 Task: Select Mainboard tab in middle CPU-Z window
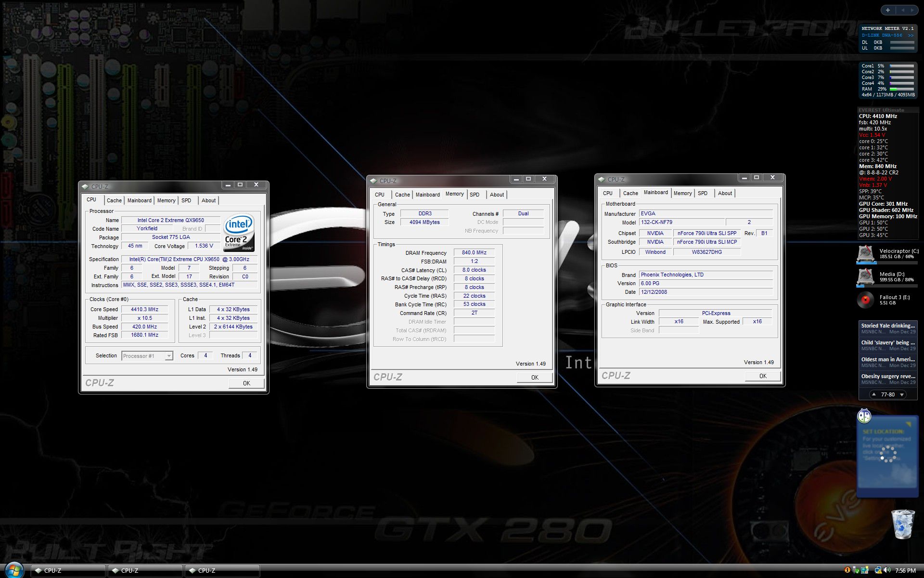click(x=428, y=195)
